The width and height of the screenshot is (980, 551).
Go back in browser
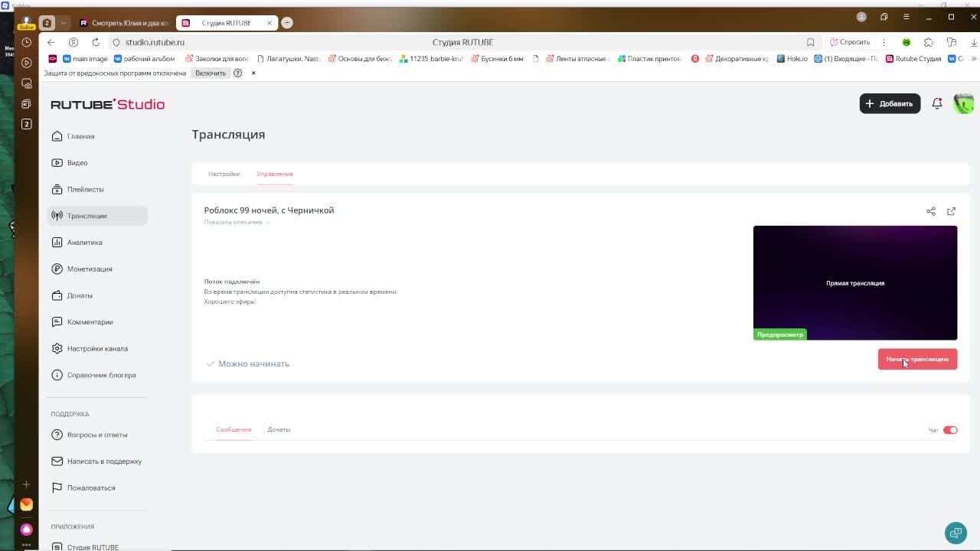pos(51,42)
